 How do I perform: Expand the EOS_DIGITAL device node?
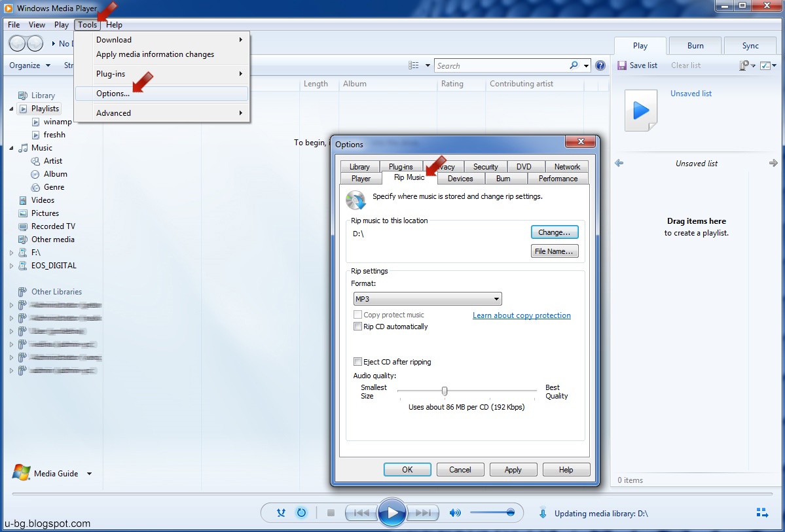[12, 266]
